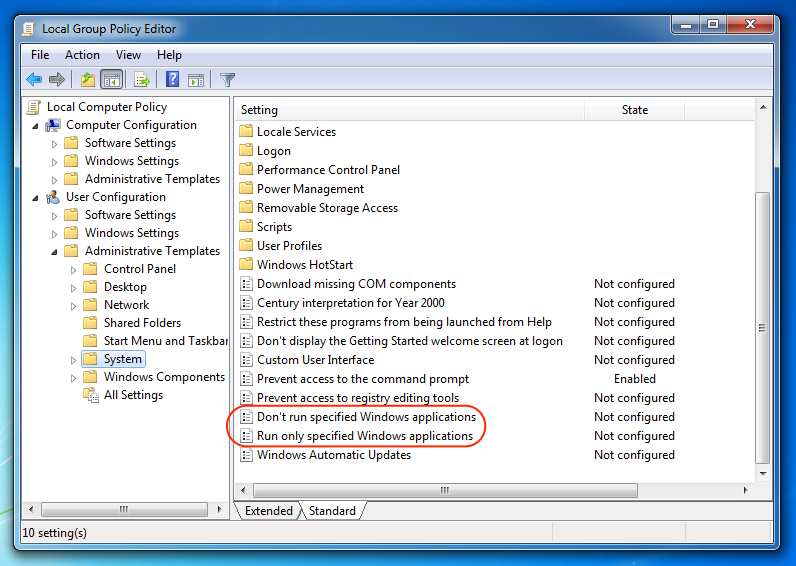Open the Help menu
This screenshot has width=796, height=566.
click(169, 55)
